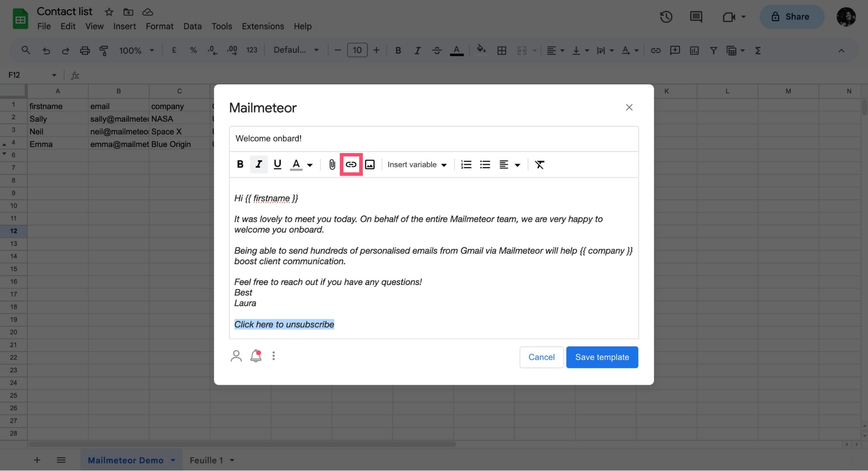Screen dimensions: 868x471
Task: Increase font size with plus button
Action: coord(376,50)
